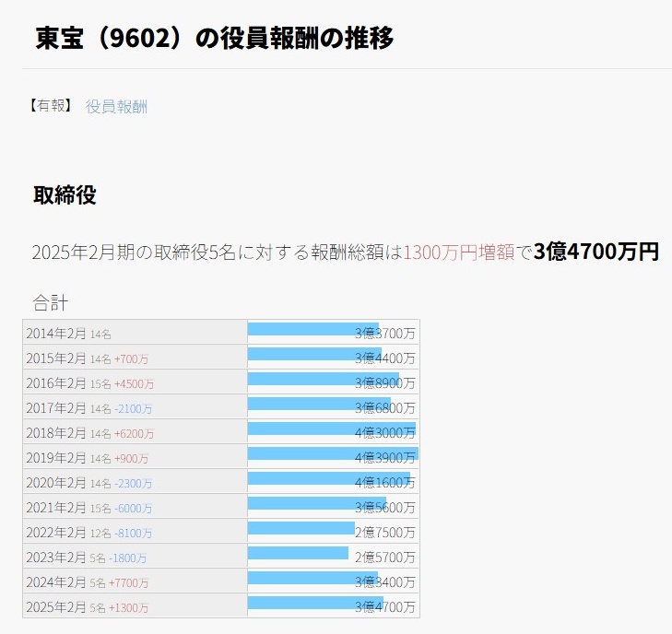Viewport: 672px width, 634px height.
Task: Select the 2024年2月 row label
Action: 55,582
